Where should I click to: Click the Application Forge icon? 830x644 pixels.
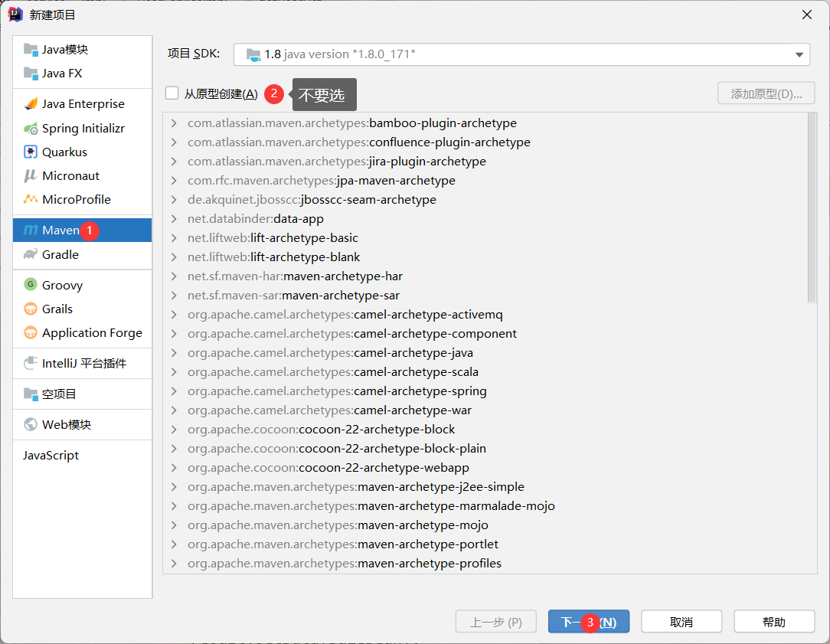pos(31,332)
